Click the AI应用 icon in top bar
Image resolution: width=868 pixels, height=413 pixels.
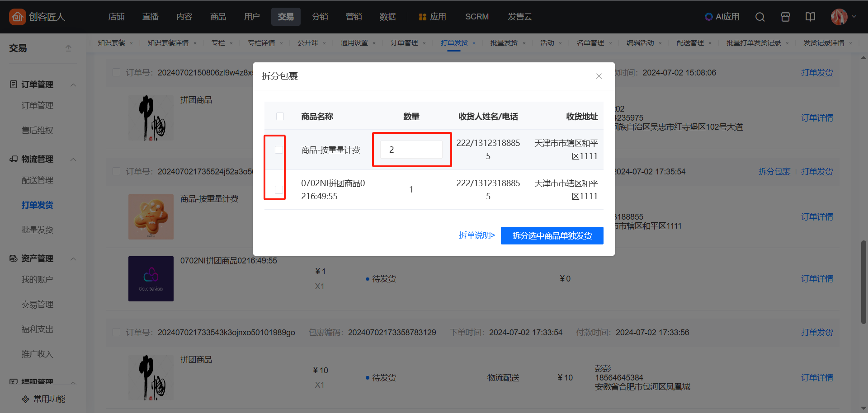708,17
